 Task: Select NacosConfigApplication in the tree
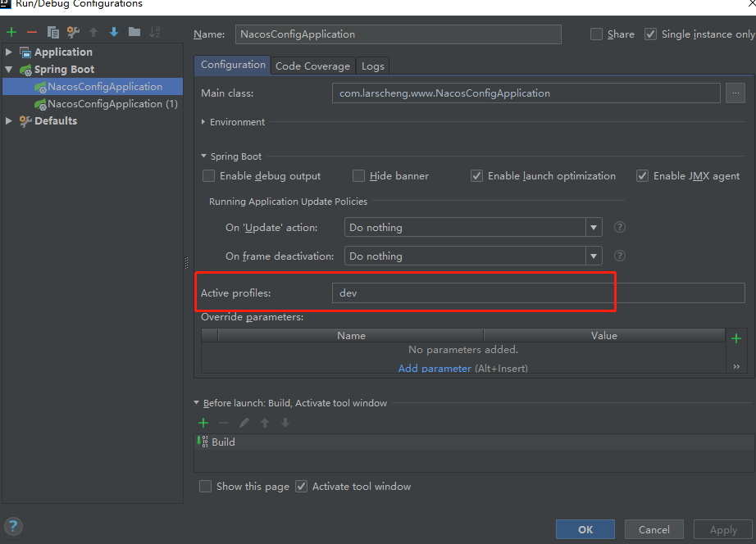click(x=93, y=87)
